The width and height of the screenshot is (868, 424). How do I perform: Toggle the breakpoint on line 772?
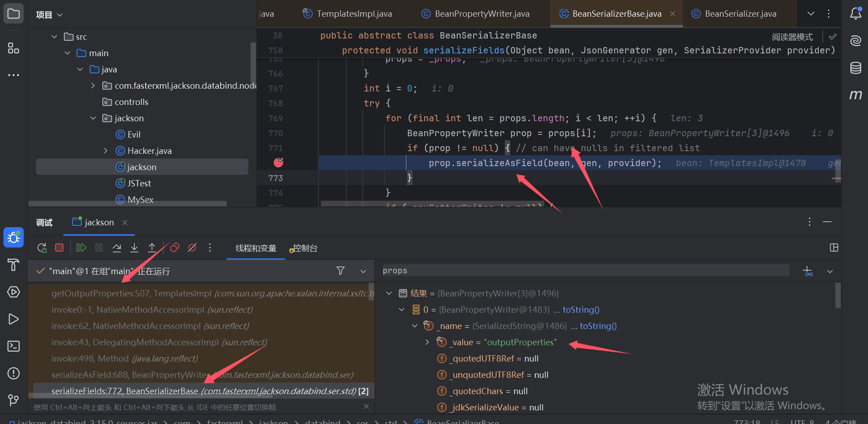pyautogui.click(x=279, y=162)
